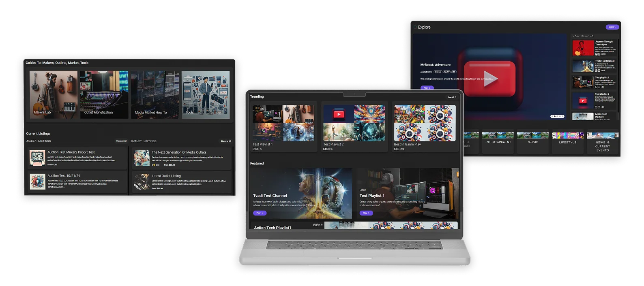Open the Lifestyle category tab
This screenshot has height=286, width=644.
coord(568,142)
